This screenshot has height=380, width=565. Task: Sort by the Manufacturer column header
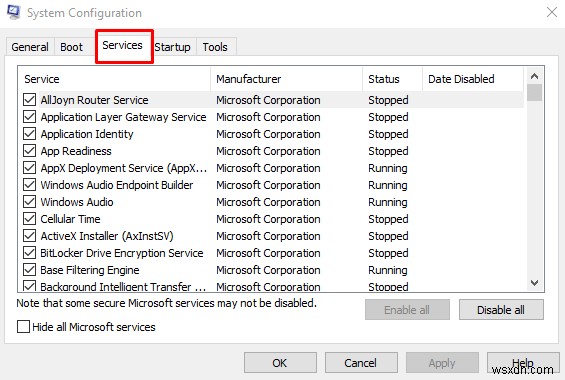(x=286, y=79)
